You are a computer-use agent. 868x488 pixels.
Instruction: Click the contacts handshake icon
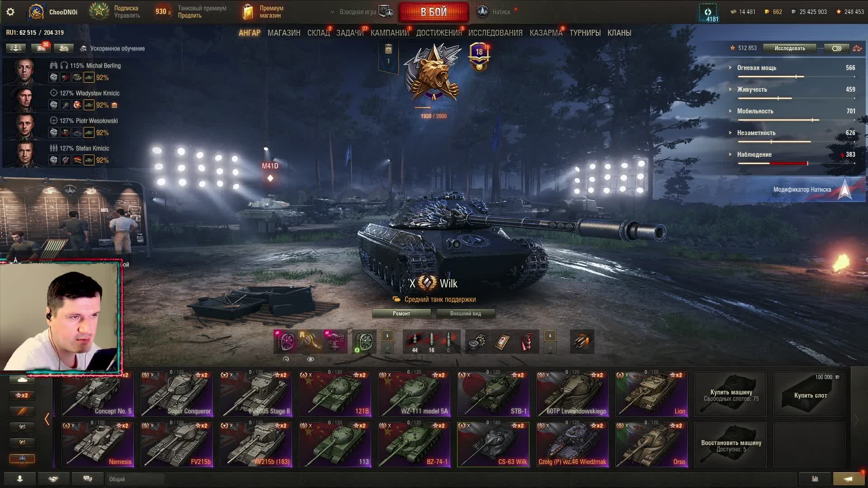point(54,479)
